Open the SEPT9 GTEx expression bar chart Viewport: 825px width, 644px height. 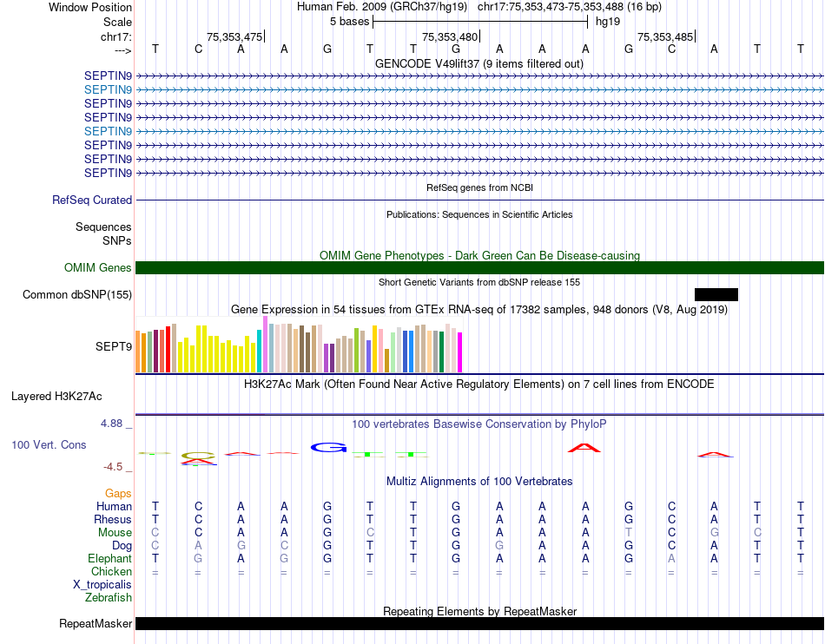[x=299, y=345]
